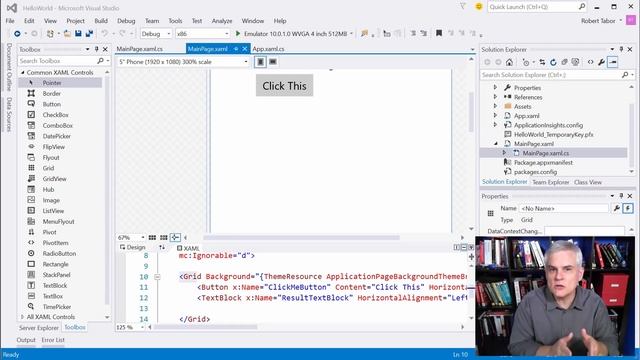Select the Grid control in Toolbox
Viewport: 640px width, 360px height.
tap(60, 168)
